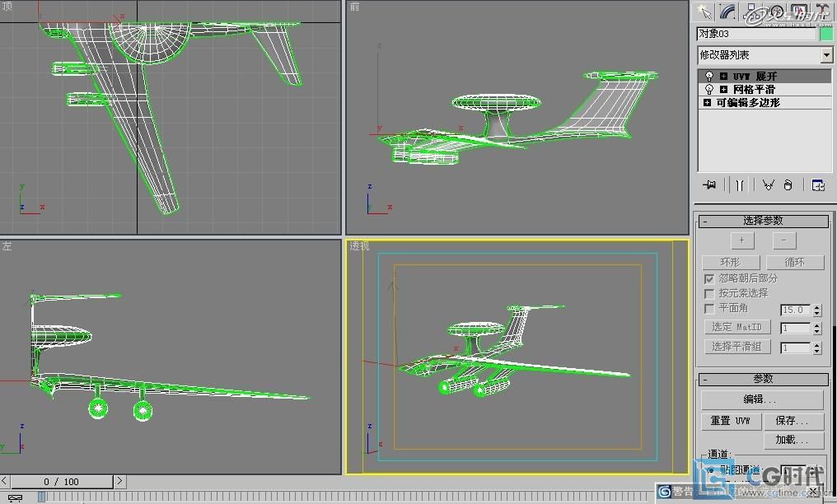Image resolution: width=837 pixels, height=504 pixels.
Task: Open the green object color swatch
Action: (x=826, y=34)
